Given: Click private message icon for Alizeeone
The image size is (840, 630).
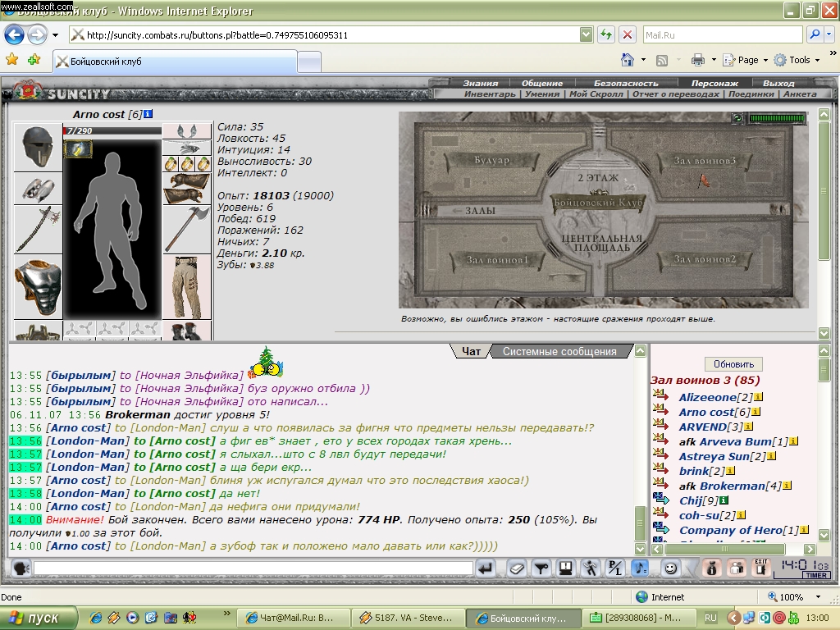Looking at the screenshot, I should pyautogui.click(x=660, y=396).
